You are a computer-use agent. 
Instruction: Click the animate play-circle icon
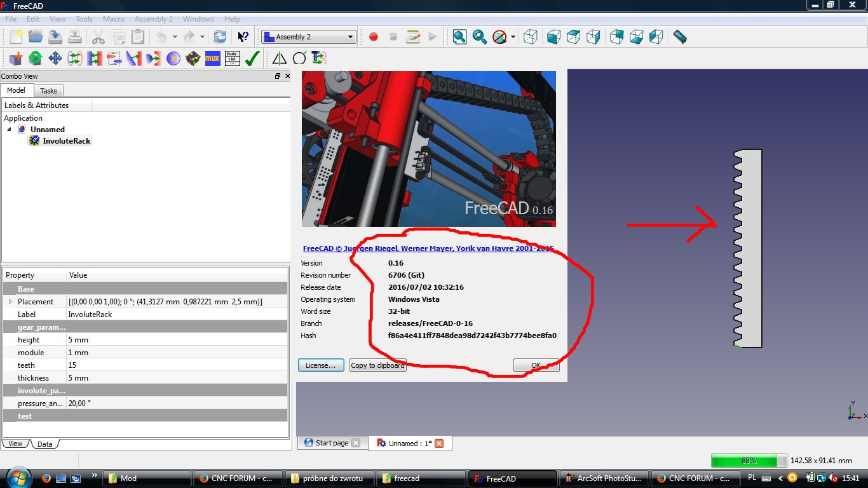point(173,58)
